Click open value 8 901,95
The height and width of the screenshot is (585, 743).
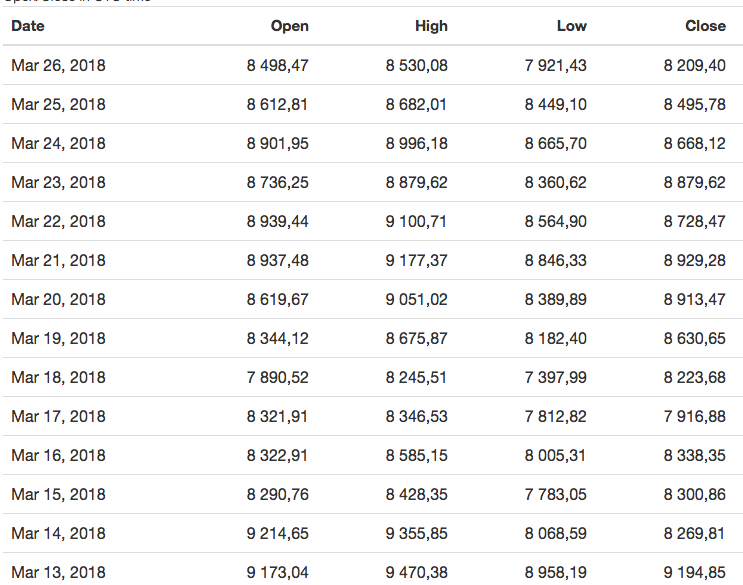pyautogui.click(x=277, y=143)
